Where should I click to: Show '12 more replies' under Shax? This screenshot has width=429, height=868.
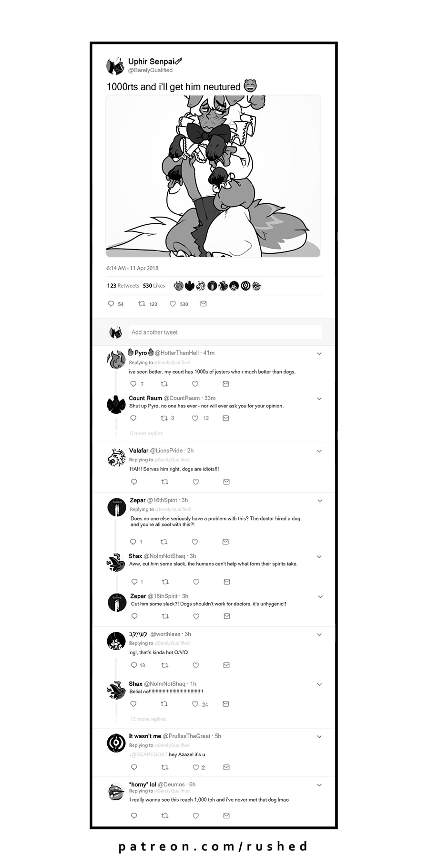tap(148, 719)
